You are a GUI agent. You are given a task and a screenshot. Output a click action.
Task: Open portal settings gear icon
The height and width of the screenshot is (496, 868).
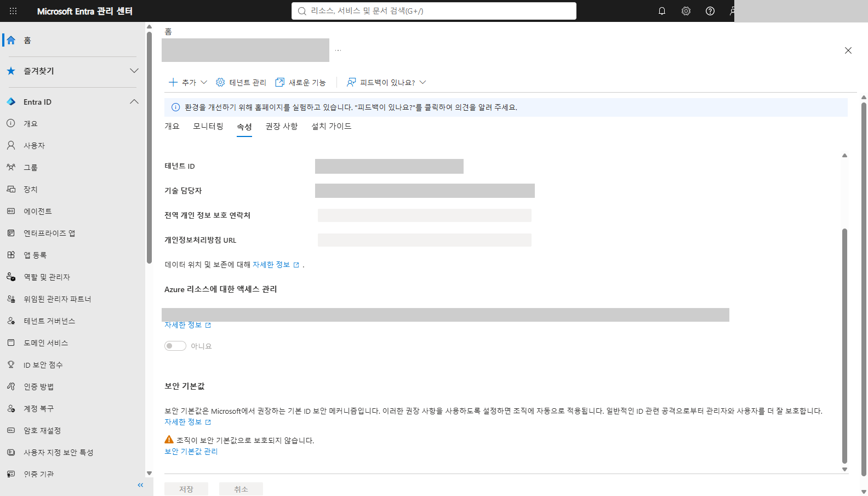click(x=686, y=11)
